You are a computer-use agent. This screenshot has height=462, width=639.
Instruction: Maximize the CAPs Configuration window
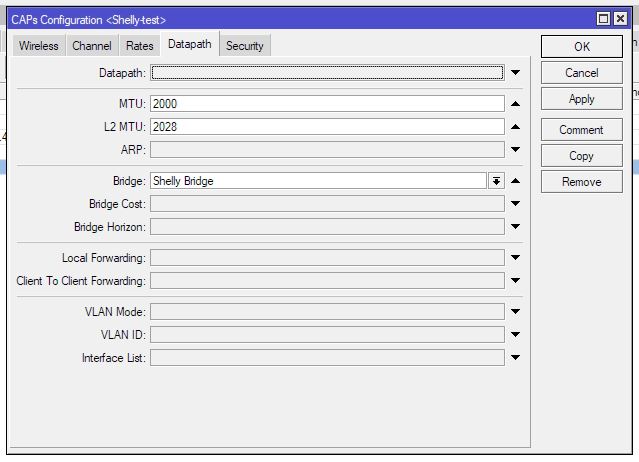[x=604, y=19]
